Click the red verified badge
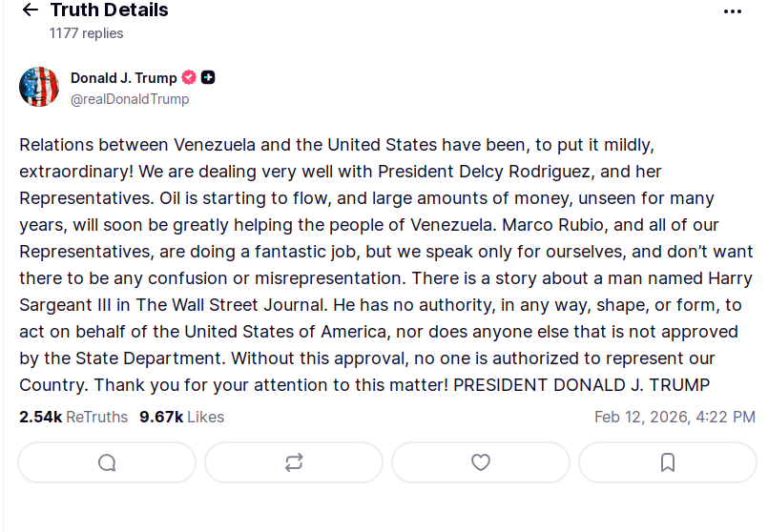 pos(189,78)
